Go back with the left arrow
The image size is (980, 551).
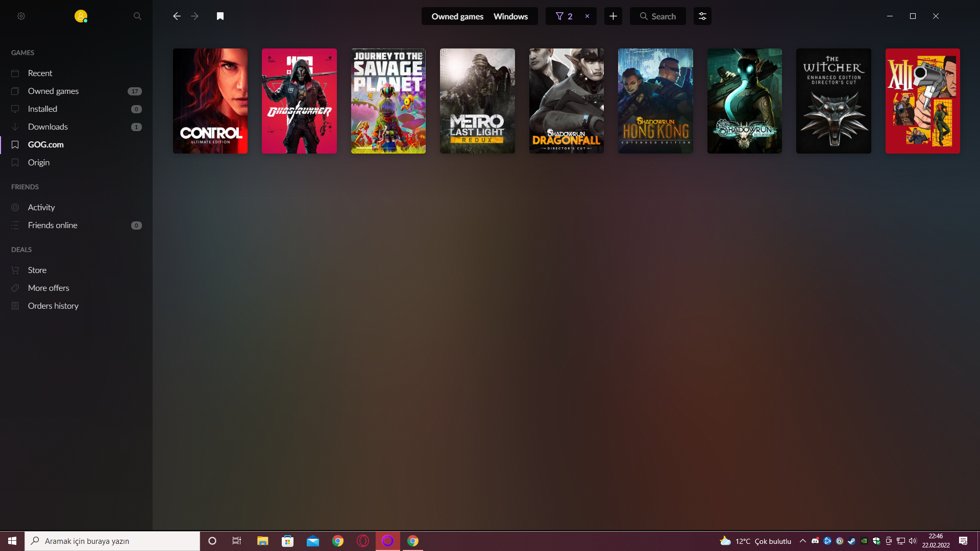[x=177, y=16]
